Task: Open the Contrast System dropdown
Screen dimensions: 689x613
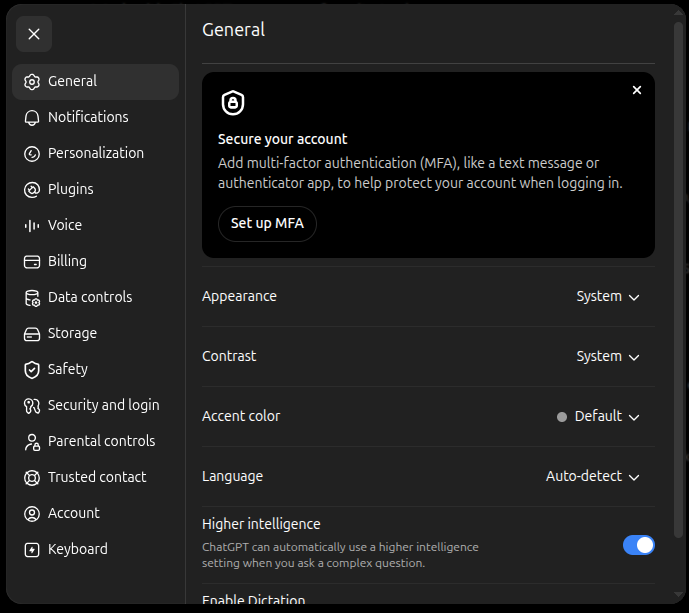Action: [x=608, y=356]
